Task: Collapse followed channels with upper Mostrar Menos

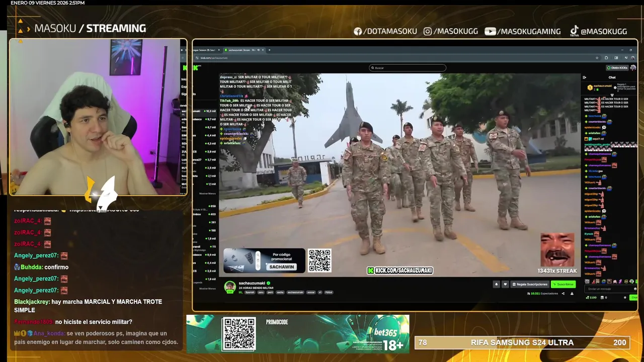Action: [x=207, y=193]
